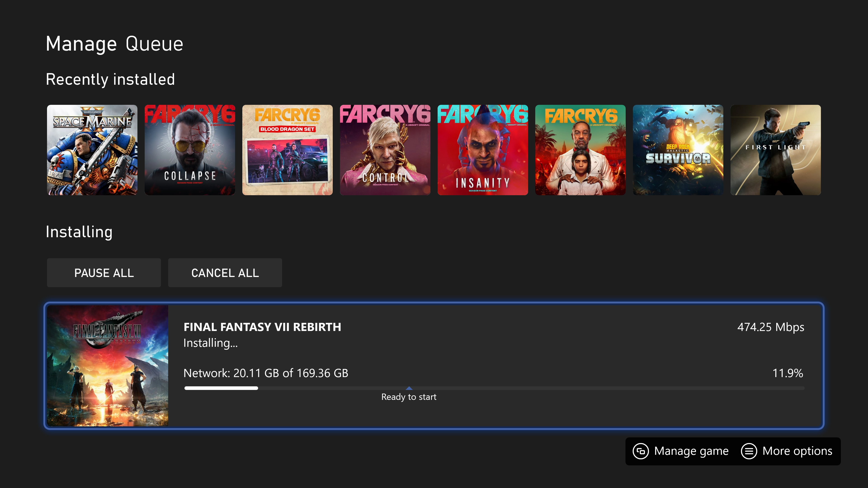
Task: Click the Installing... status text
Action: tap(211, 343)
